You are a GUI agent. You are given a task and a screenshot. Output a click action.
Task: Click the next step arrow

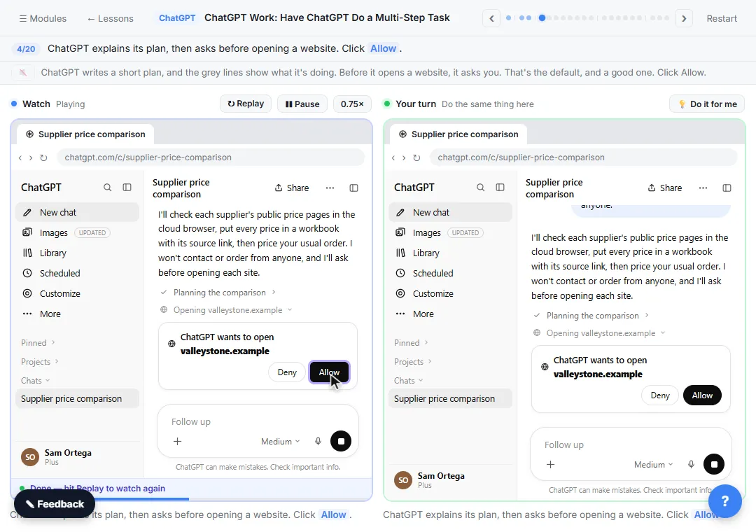[x=684, y=18]
